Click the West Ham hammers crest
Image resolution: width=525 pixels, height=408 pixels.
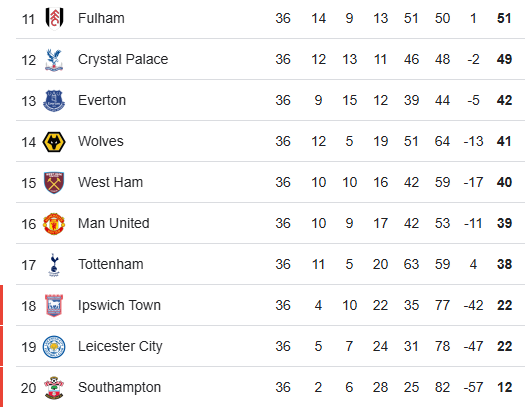[54, 183]
